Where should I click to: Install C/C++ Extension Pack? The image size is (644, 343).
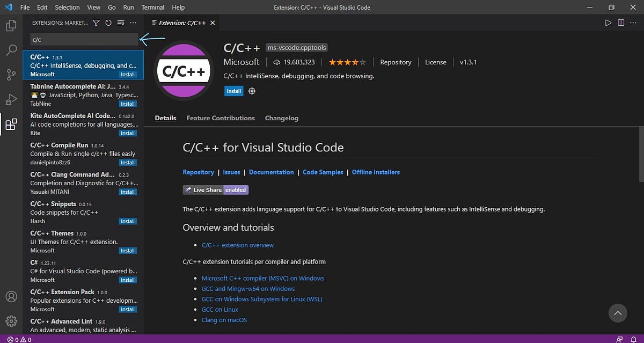(128, 309)
